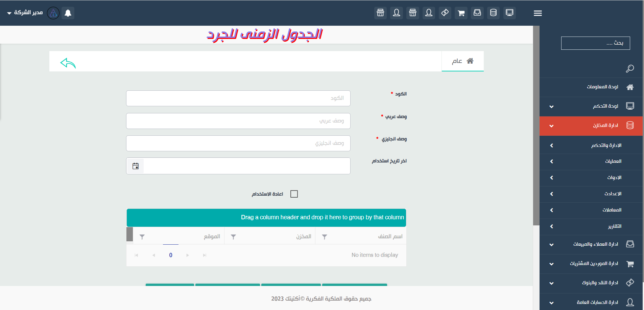Open ادارة الموردين المشتريات menu
This screenshot has width=644, height=310.
tap(591, 264)
